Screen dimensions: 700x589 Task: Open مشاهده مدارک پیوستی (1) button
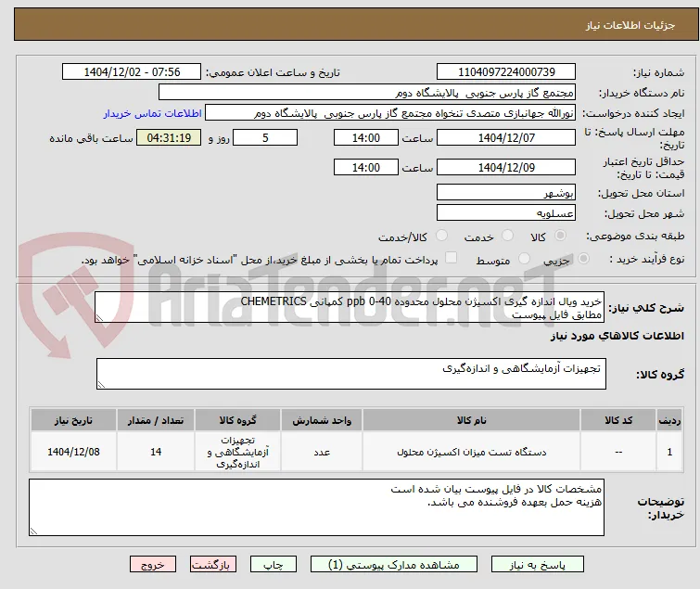point(394,565)
